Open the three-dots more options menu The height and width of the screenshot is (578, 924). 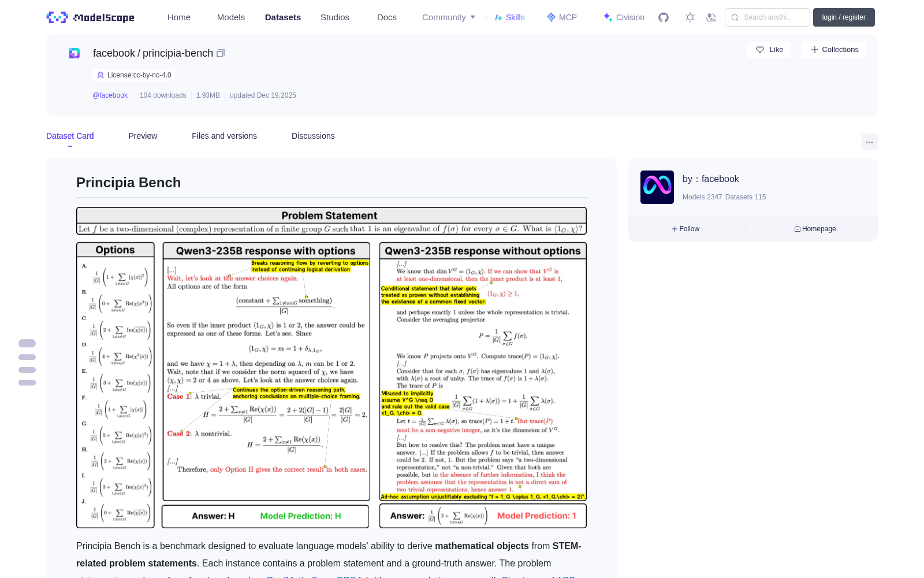click(869, 142)
